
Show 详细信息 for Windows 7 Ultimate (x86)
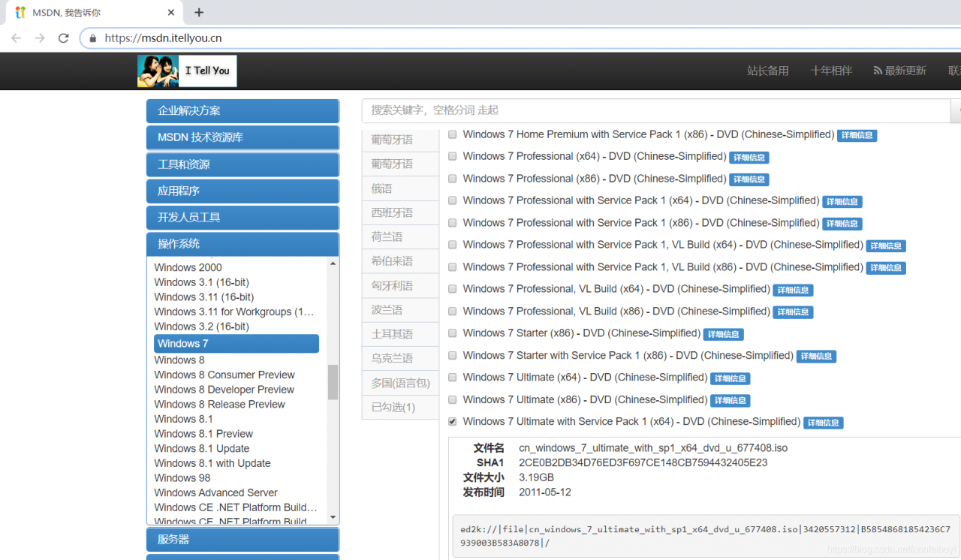(x=731, y=401)
